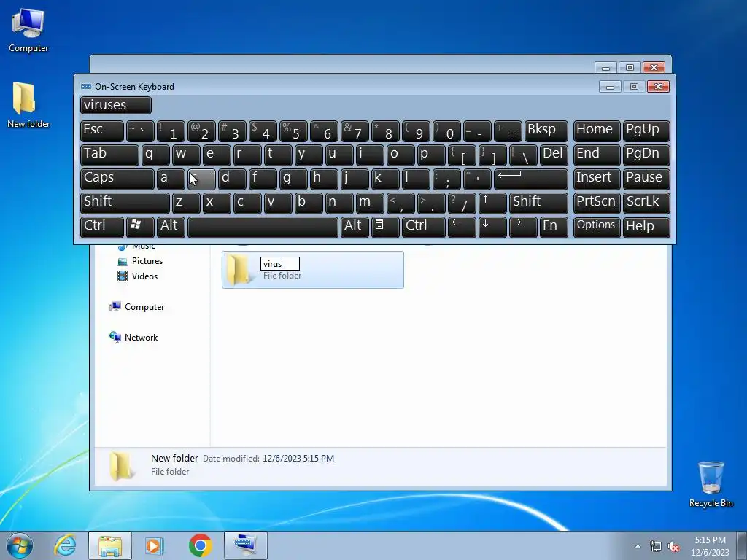Viewport: 747px width, 560px height.
Task: Open the clock showing 5:15 PM
Action: 710,545
